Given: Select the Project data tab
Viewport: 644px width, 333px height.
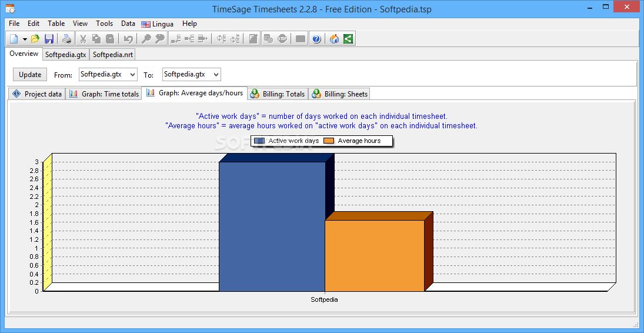Looking at the screenshot, I should pyautogui.click(x=37, y=94).
